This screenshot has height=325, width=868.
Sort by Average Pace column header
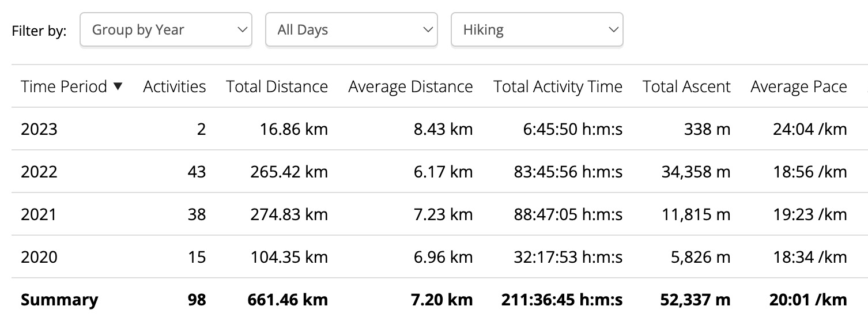(798, 86)
